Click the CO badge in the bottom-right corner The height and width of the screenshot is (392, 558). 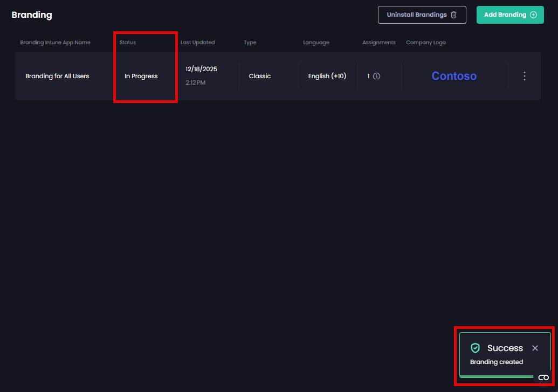click(543, 378)
